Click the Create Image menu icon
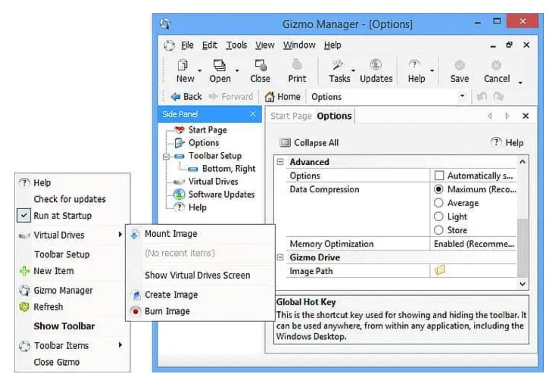The image size is (557, 392). 136,295
